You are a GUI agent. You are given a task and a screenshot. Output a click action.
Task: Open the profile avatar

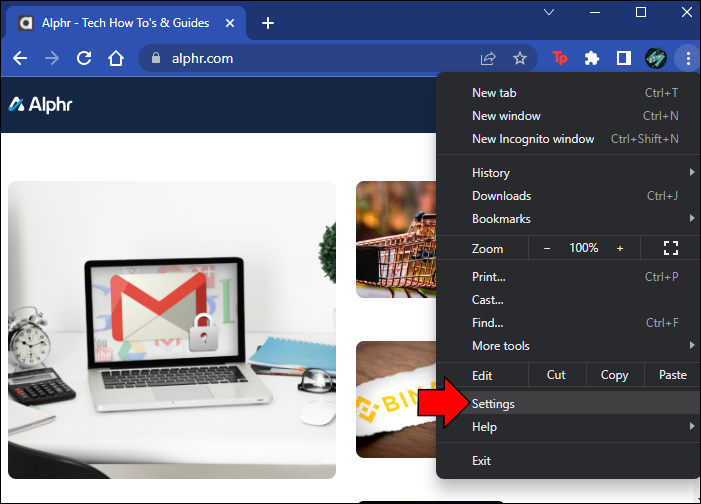point(655,58)
